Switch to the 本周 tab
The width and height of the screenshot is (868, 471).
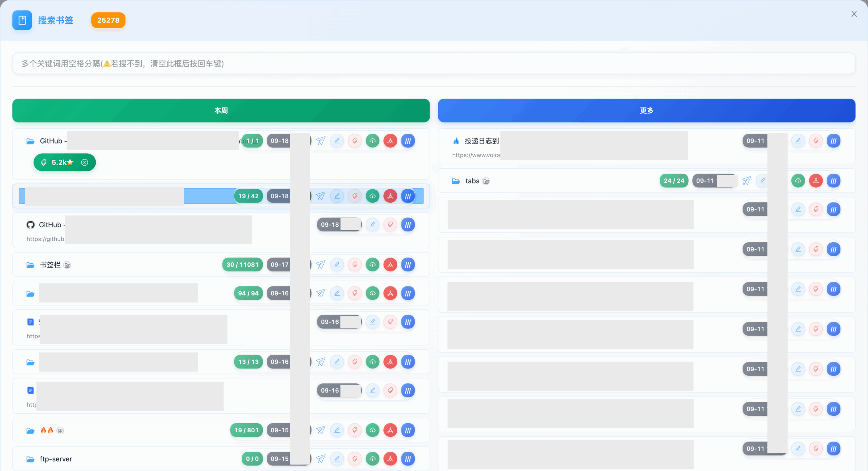pos(221,111)
